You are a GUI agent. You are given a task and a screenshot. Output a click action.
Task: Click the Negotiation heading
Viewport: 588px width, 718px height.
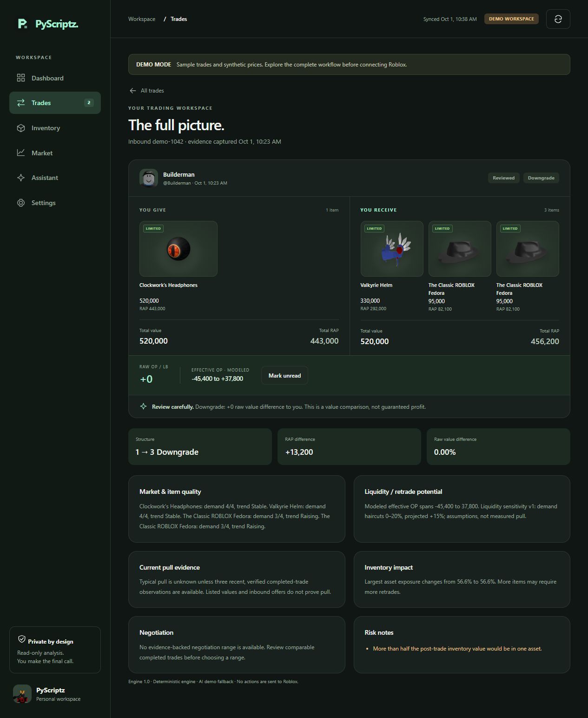click(156, 632)
